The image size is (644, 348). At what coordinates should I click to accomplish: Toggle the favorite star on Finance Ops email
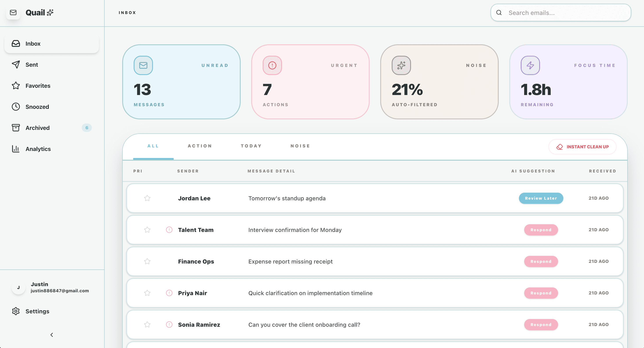coord(147,261)
